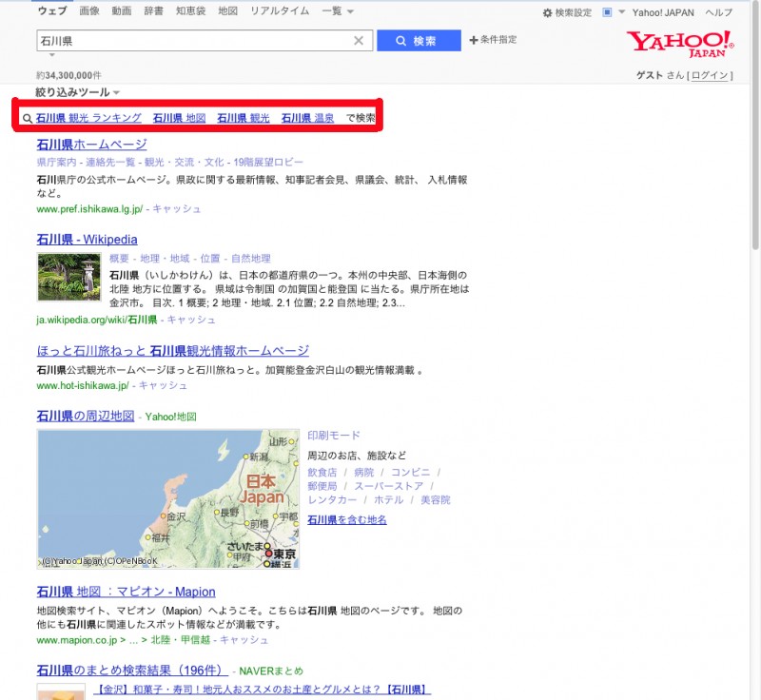Open the 石川県ホームページ result link
This screenshot has height=700, width=761.
pyautogui.click(x=91, y=145)
